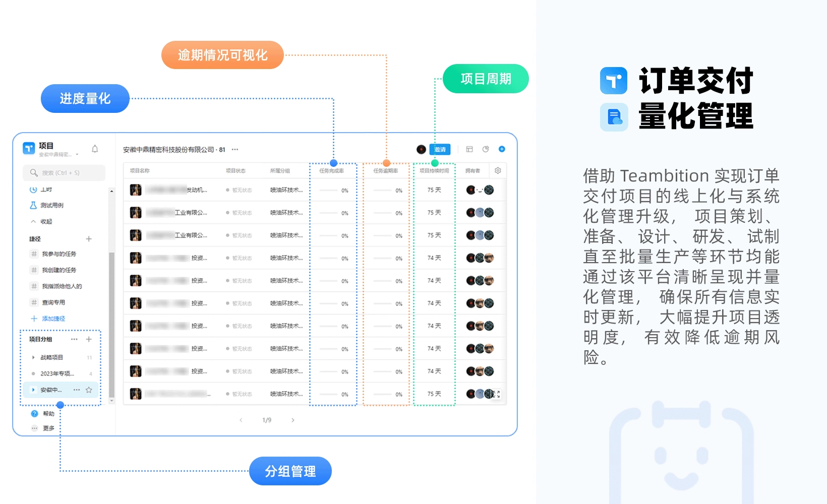Click 暂无状态 in the 发动机... row
The width and height of the screenshot is (827, 504).
(239, 190)
